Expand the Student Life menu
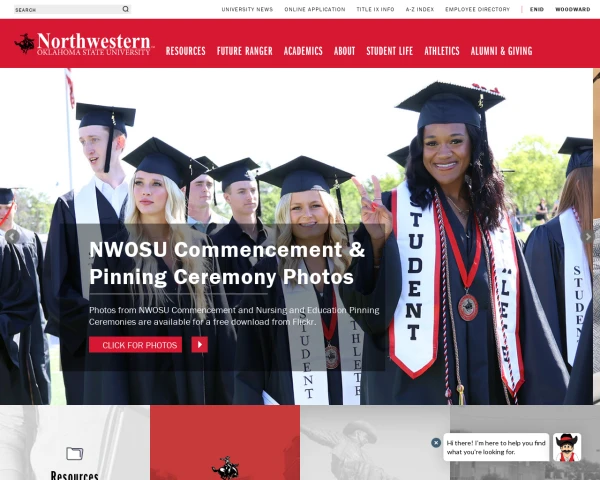Image resolution: width=600 pixels, height=480 pixels. coord(390,51)
